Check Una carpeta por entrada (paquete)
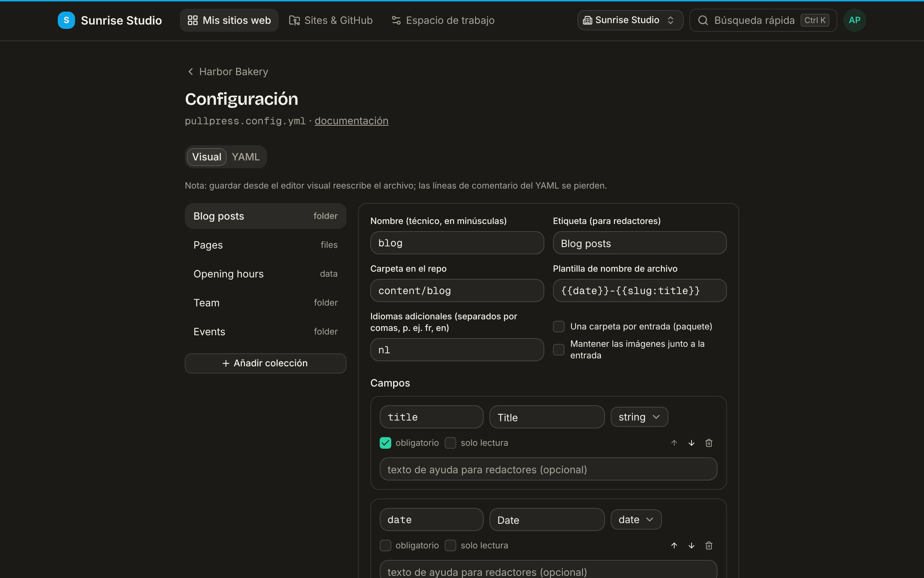The width and height of the screenshot is (924, 578). (x=559, y=327)
